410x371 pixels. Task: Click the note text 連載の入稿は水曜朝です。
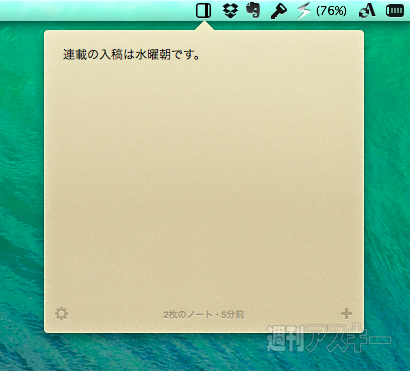[x=132, y=55]
